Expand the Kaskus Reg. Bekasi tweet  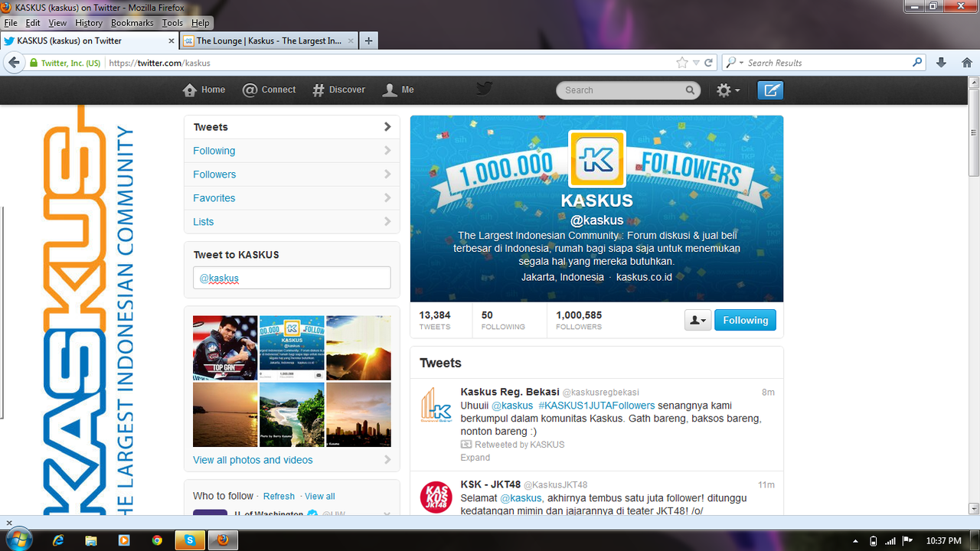475,458
